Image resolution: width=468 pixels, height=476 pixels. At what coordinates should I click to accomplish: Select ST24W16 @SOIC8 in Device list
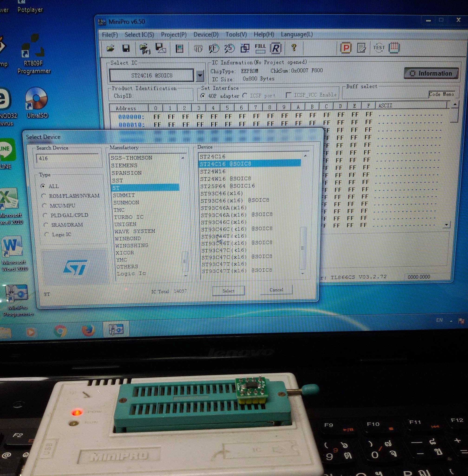click(225, 178)
